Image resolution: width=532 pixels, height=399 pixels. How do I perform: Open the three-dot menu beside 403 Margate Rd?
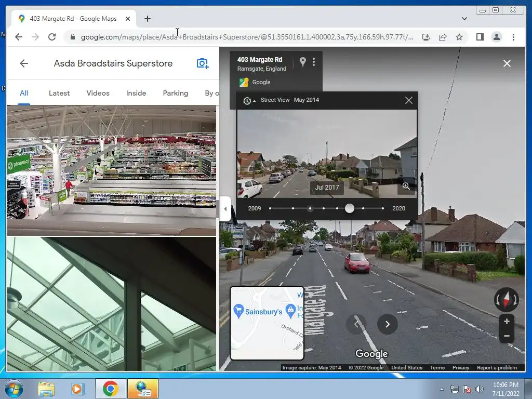pos(314,62)
